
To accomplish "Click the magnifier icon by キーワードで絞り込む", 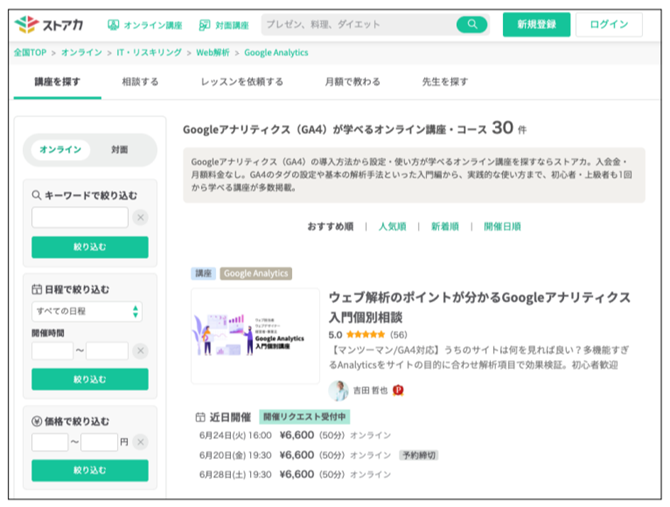I will click(36, 195).
